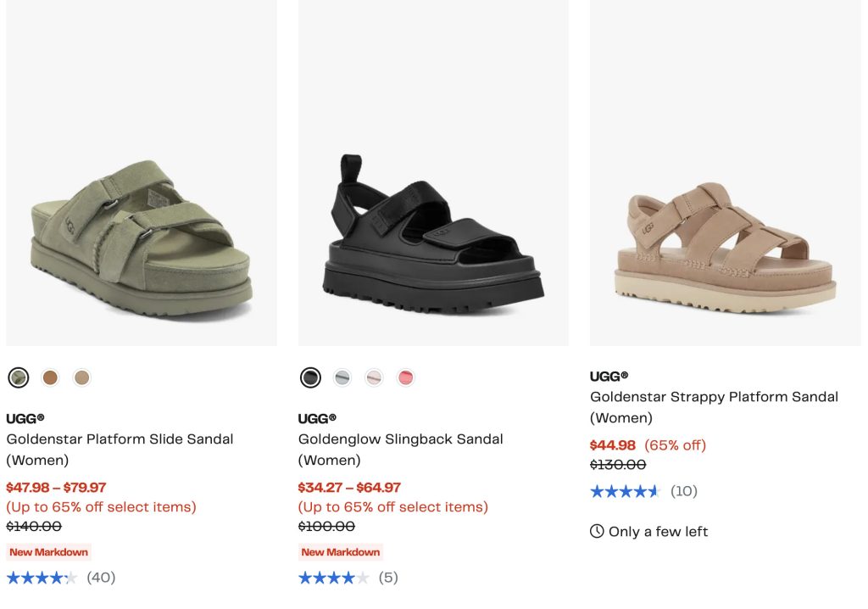Click the green slide sandal image
The image size is (868, 609).
[x=142, y=237]
